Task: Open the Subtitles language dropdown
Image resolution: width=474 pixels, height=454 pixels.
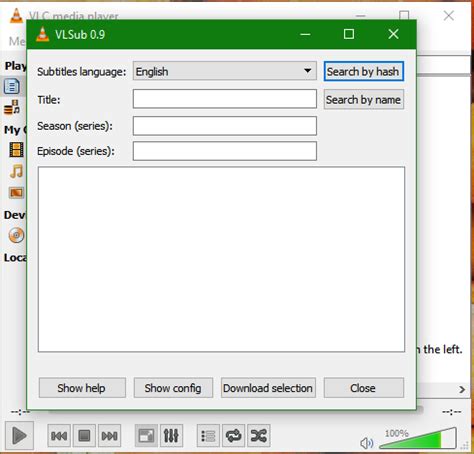Action: (x=224, y=71)
